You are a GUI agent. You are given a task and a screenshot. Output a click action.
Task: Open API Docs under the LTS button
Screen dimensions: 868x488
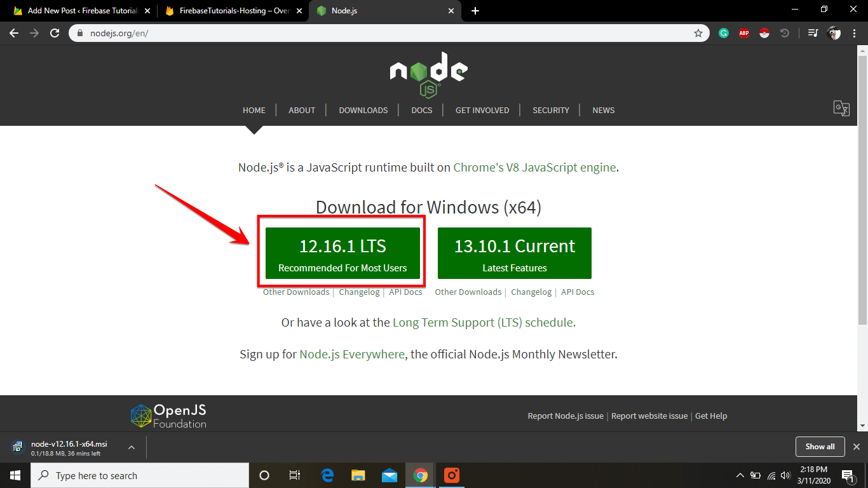click(x=406, y=292)
